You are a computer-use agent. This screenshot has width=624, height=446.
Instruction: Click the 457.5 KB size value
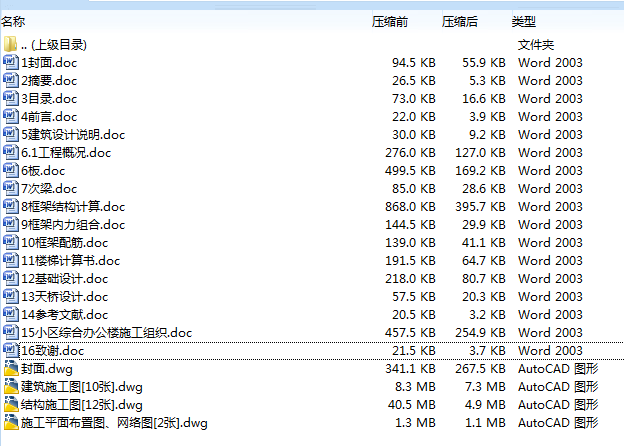[410, 333]
